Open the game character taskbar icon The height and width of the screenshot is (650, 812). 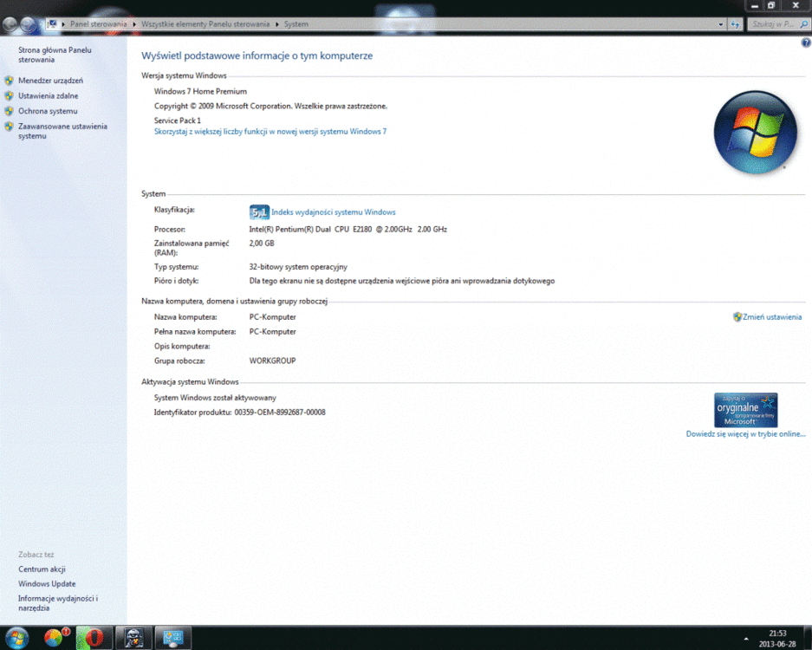click(x=133, y=638)
